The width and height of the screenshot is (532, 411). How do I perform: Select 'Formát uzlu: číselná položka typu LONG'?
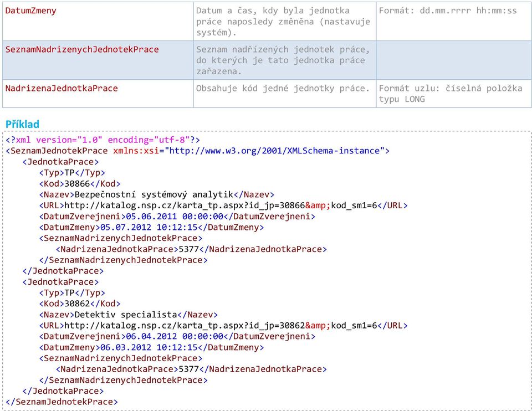(x=451, y=94)
